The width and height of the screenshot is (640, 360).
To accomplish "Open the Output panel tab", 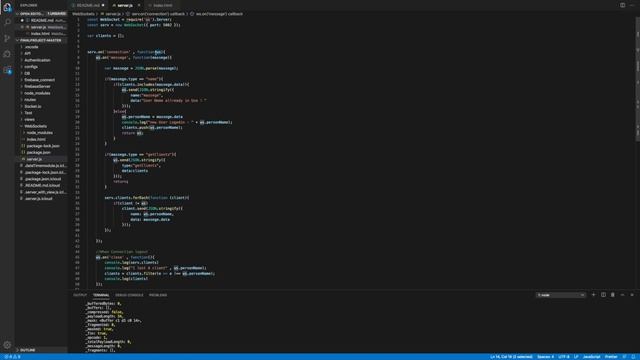I will tap(80, 295).
